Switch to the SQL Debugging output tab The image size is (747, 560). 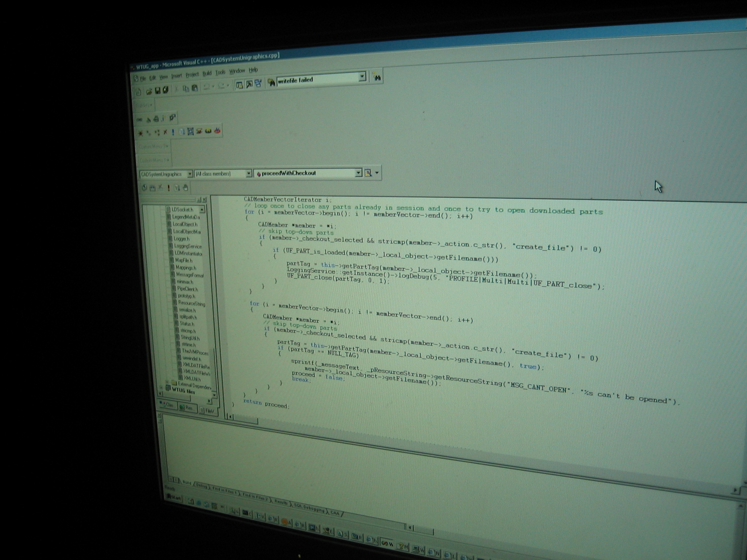[x=309, y=507]
